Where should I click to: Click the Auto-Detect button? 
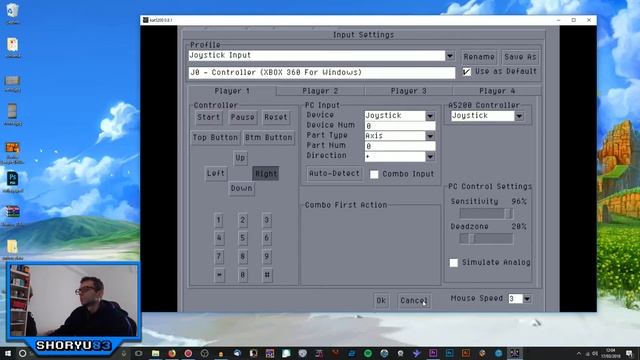[334, 173]
